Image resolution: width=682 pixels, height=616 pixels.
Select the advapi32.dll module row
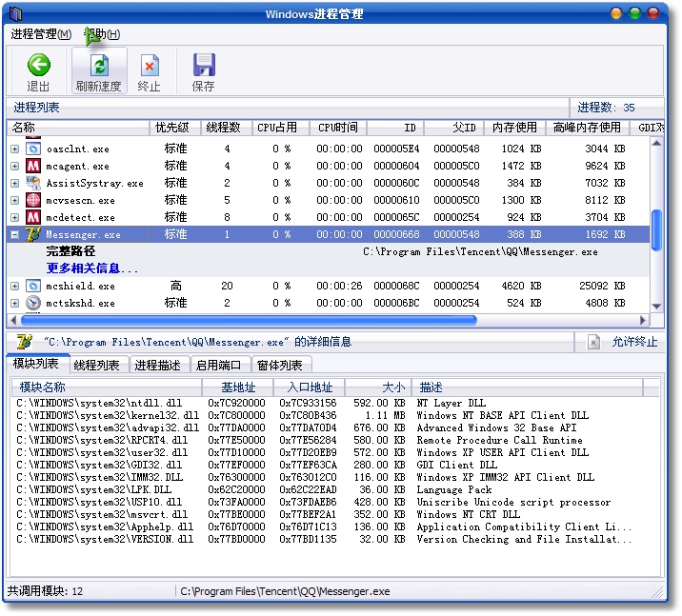(x=335, y=427)
